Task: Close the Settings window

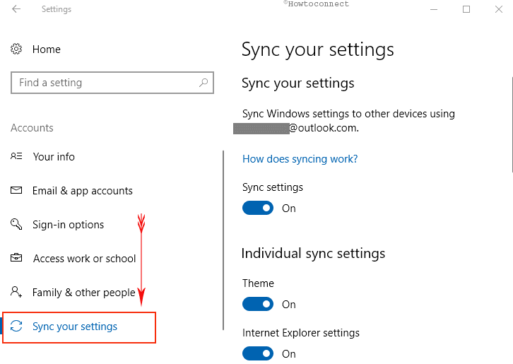Action: (x=499, y=9)
